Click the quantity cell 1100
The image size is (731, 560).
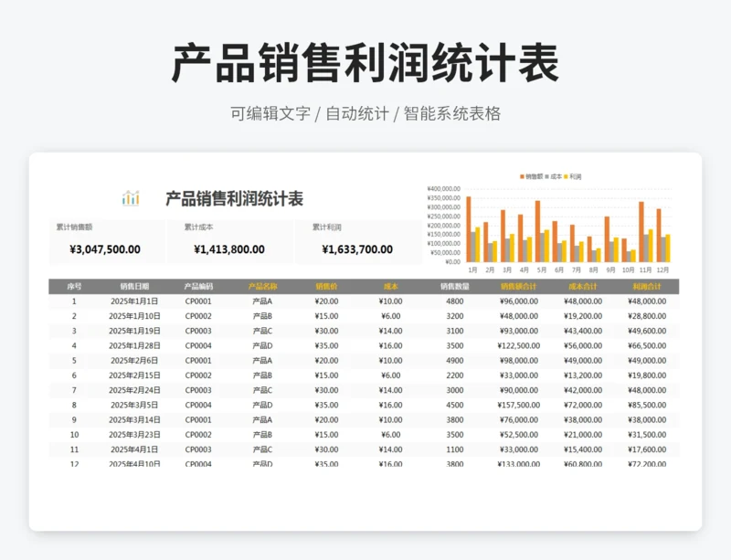[x=454, y=449]
